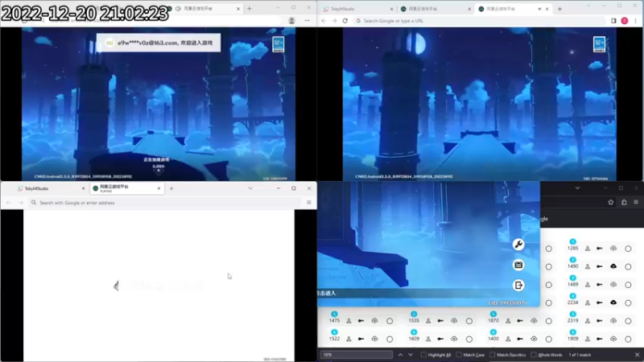Image resolution: width=644 pixels, height=362 pixels.
Task: Focus Search with Google or enter address bar
Action: (x=165, y=203)
